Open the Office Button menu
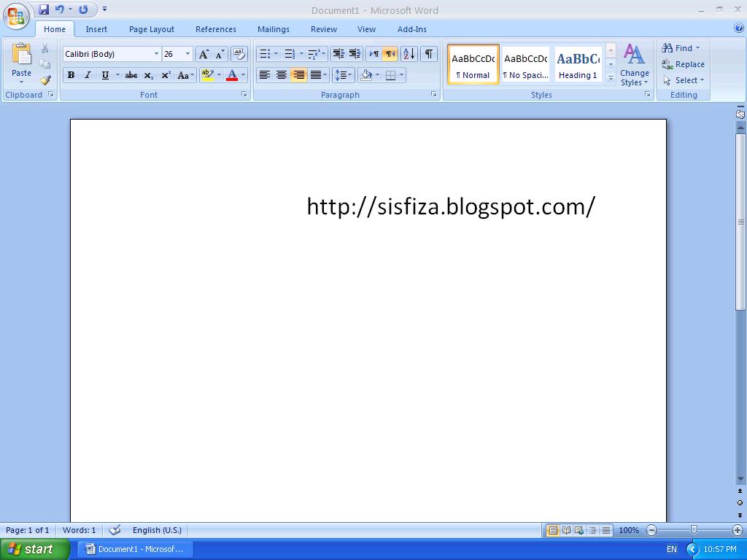 [16, 16]
